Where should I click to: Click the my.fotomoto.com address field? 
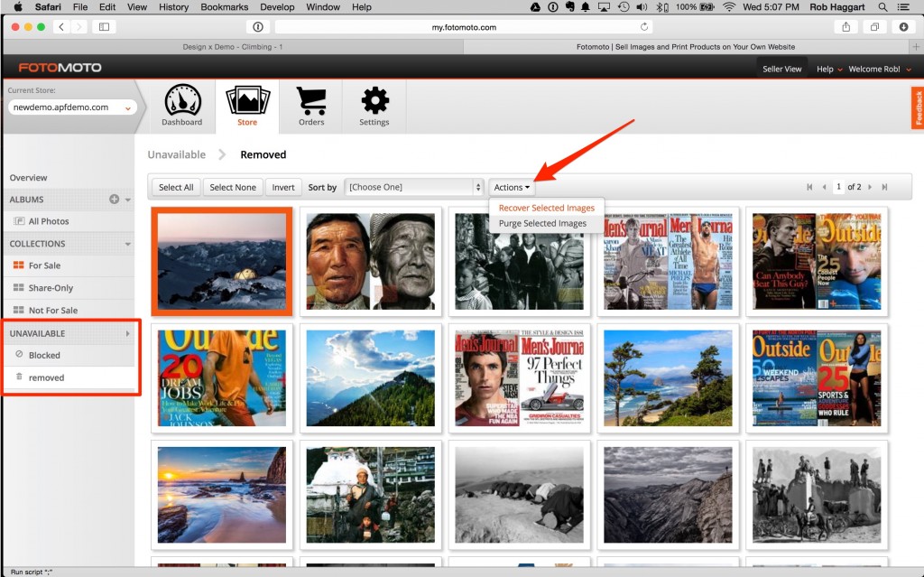coord(464,26)
